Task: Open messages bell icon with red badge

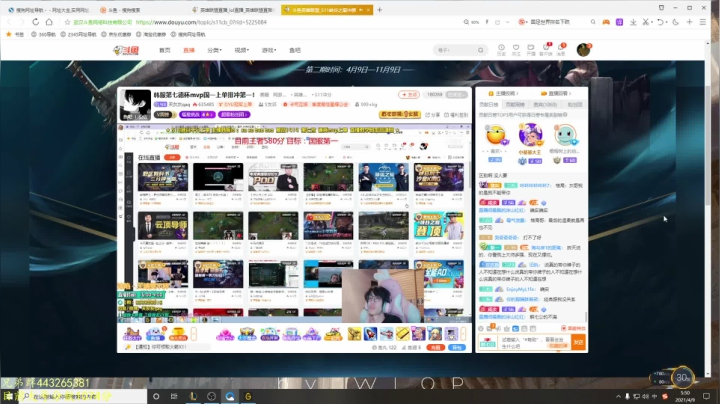Action: click(x=561, y=49)
